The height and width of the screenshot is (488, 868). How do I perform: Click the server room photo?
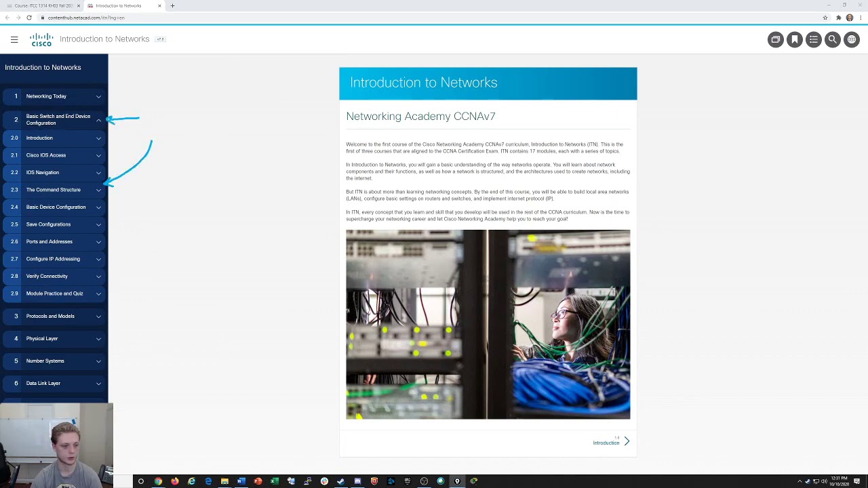488,324
